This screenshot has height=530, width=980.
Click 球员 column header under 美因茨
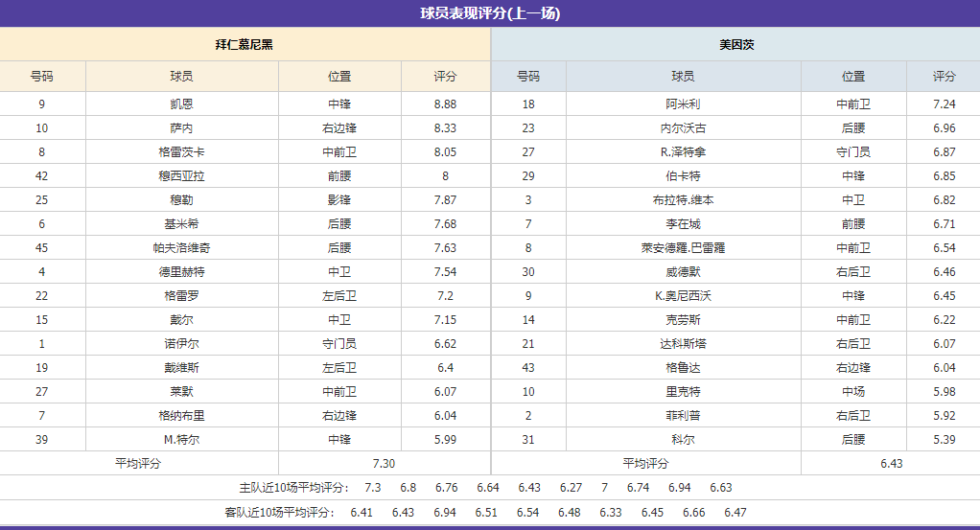(683, 77)
